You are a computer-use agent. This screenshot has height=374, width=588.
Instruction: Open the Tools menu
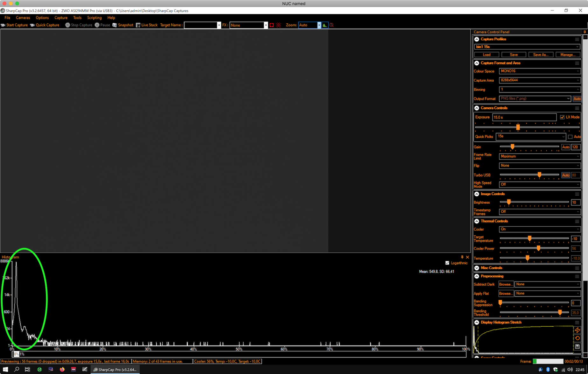point(77,18)
